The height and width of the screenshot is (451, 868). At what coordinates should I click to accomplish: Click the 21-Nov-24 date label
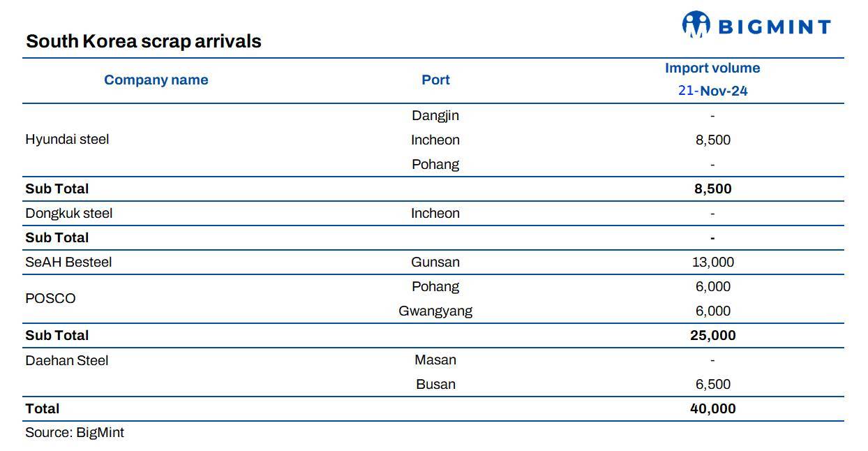click(x=712, y=91)
